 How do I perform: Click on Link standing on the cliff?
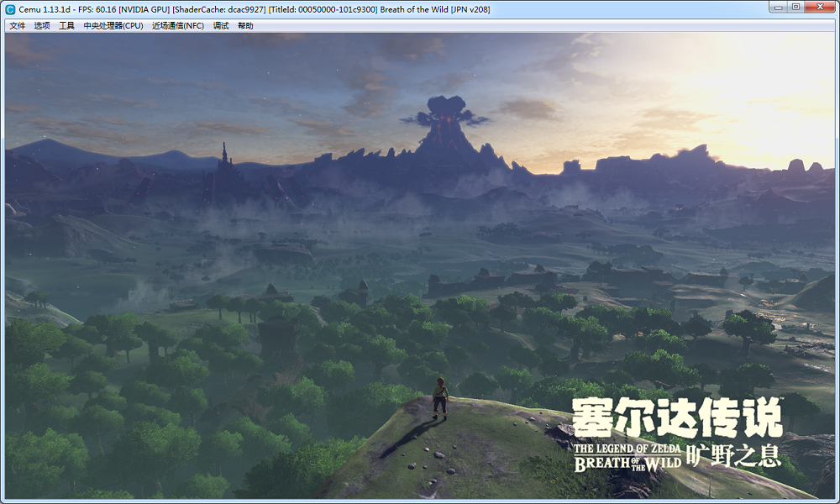(439, 397)
